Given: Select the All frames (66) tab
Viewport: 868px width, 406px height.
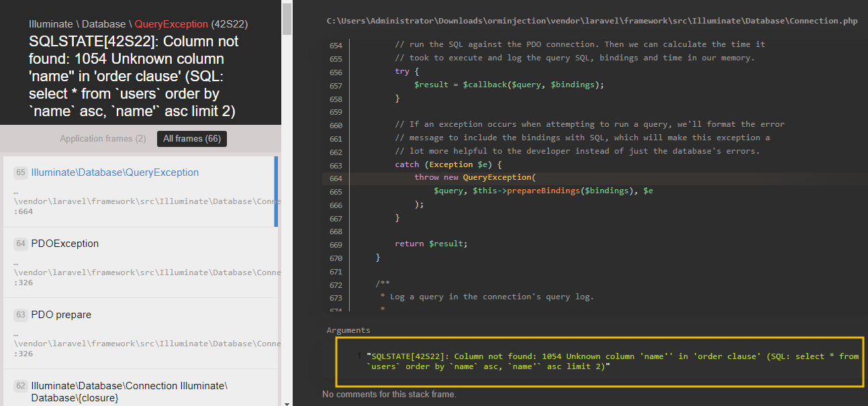Looking at the screenshot, I should coord(192,139).
